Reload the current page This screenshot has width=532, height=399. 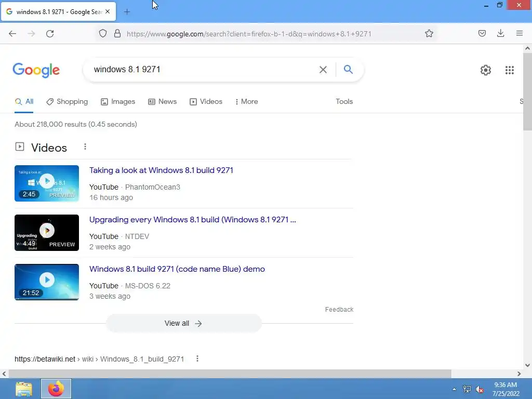50,34
